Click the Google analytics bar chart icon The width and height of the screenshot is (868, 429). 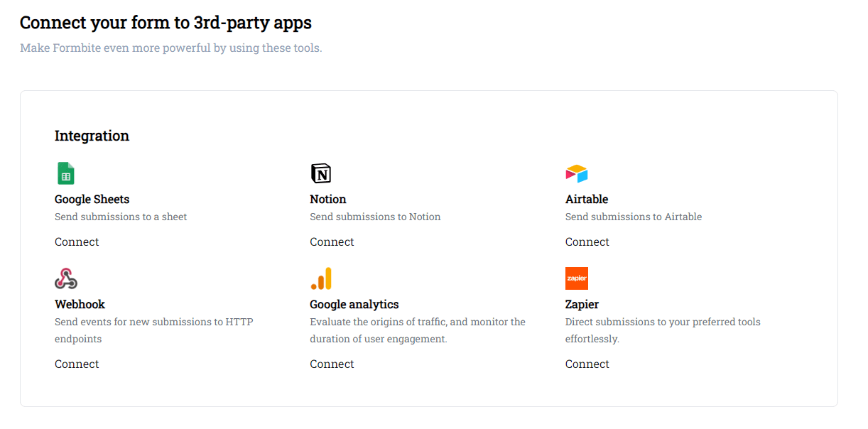tap(321, 278)
